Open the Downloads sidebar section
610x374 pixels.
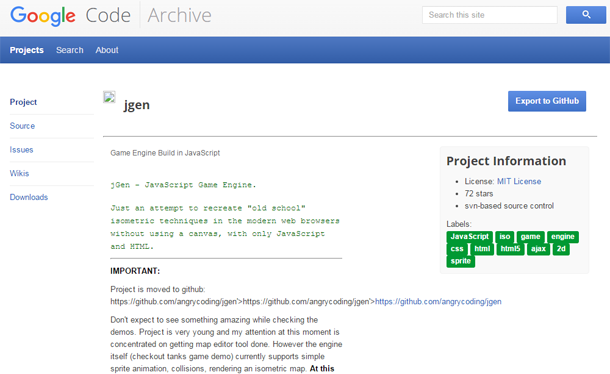[x=29, y=197]
